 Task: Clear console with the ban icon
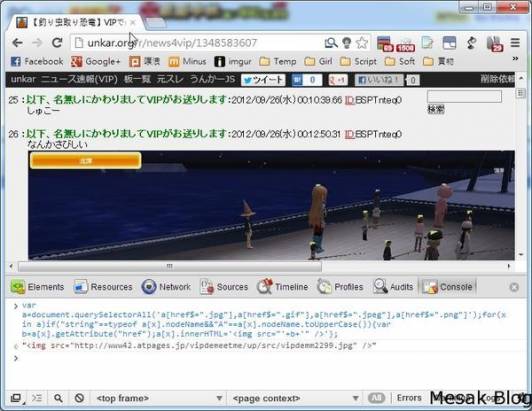point(79,398)
